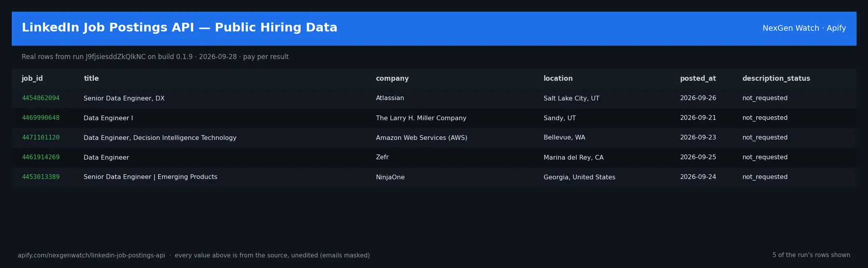Click job ID 4453013389
868x268 pixels.
[x=41, y=177]
